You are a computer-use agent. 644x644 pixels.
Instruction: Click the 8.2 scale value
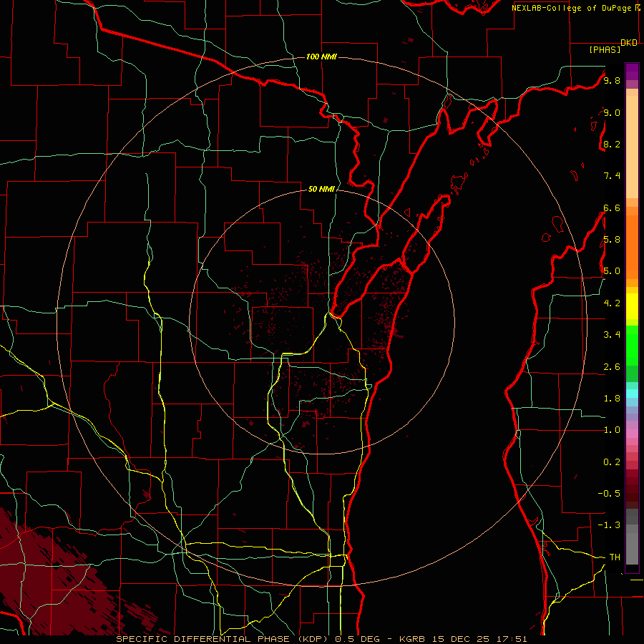pyautogui.click(x=612, y=144)
